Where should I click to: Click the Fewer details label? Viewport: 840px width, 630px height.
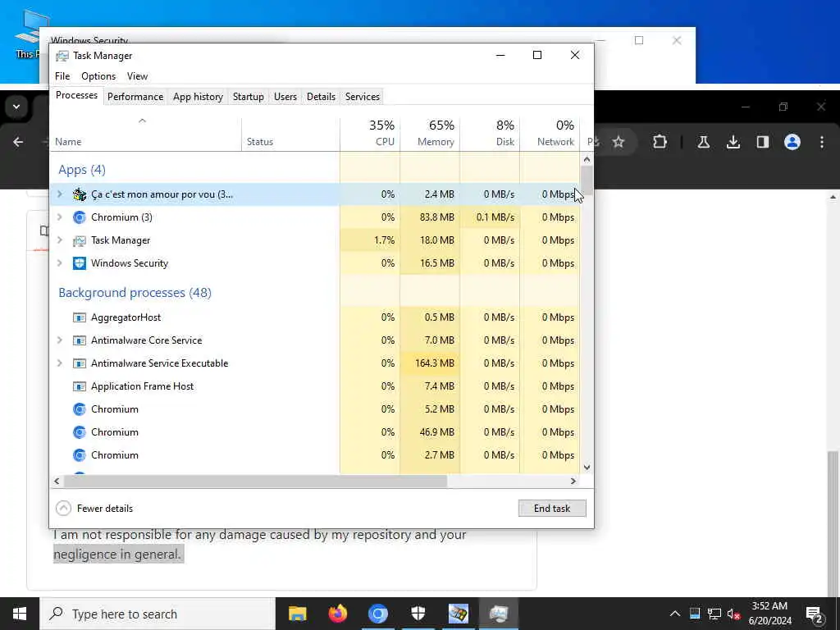[105, 509]
